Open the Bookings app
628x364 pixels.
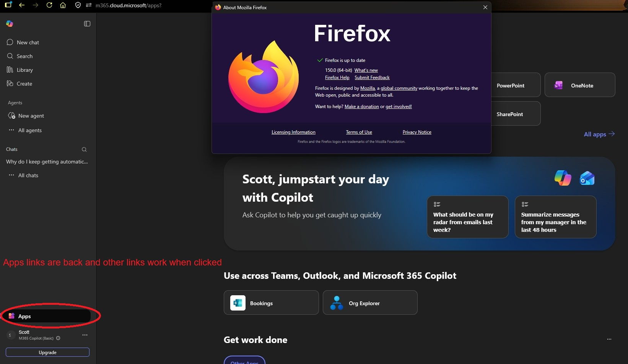pyautogui.click(x=271, y=303)
